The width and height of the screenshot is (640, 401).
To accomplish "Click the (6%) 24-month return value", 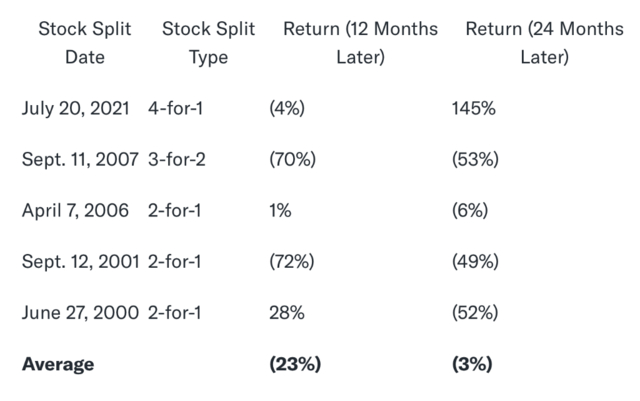I will click(470, 210).
